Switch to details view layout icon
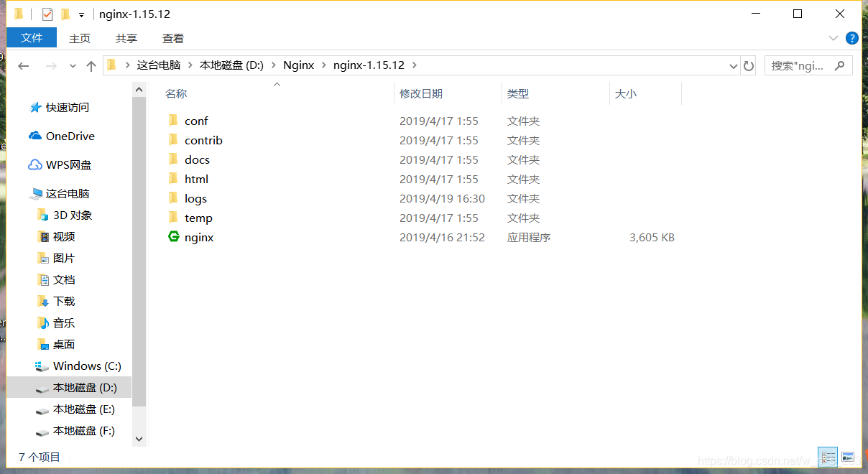 [828, 457]
